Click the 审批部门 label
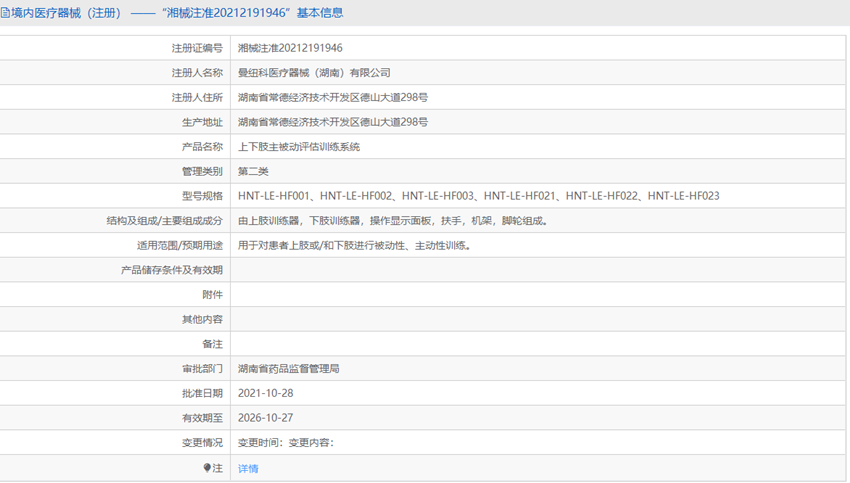 click(x=202, y=369)
